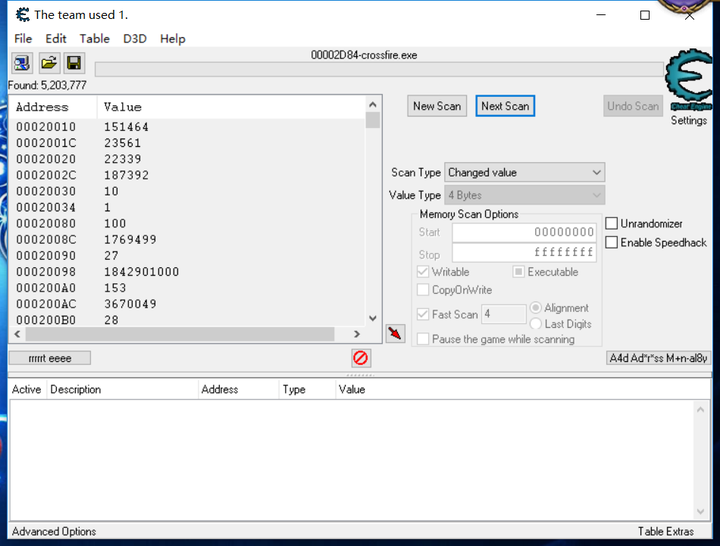Click the red clear-list prohibition icon

pos(361,358)
